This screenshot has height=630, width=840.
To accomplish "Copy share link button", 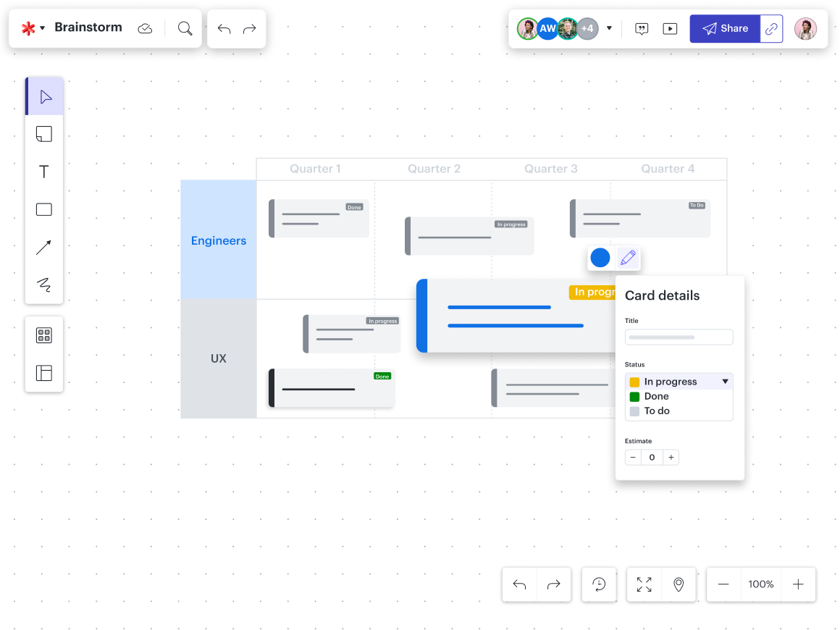I will pos(772,29).
